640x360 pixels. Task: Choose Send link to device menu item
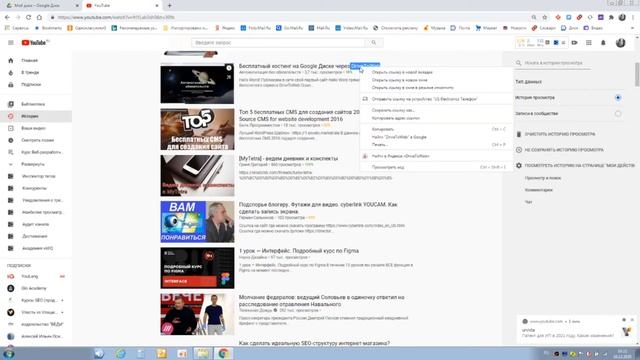click(x=436, y=99)
